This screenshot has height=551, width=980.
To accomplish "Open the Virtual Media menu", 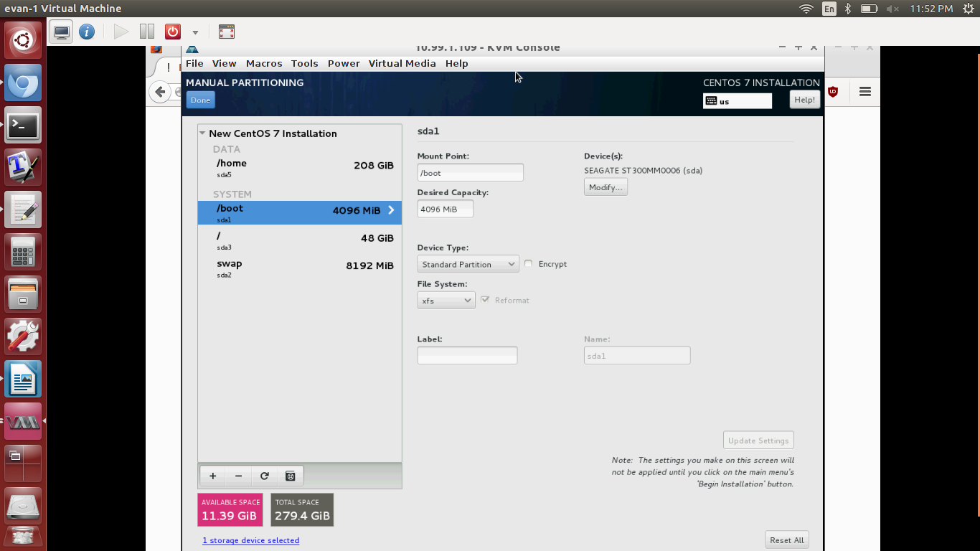I will click(402, 63).
